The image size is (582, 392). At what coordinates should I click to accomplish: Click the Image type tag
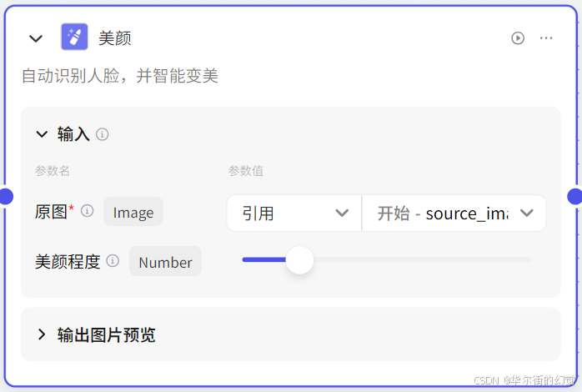(133, 212)
